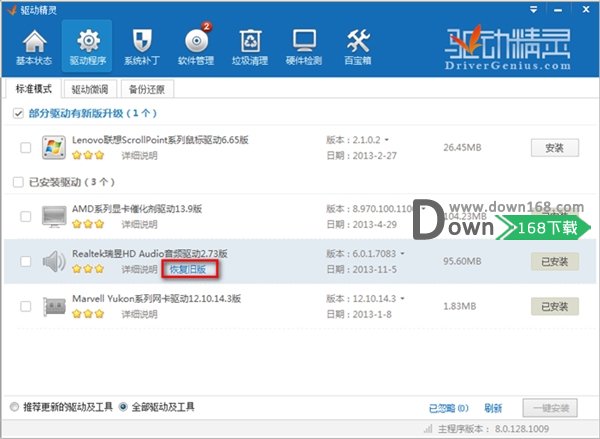600x439 pixels.
Task: Check the Lenovo ScrollPoint driver checkbox
Action: pyautogui.click(x=26, y=147)
